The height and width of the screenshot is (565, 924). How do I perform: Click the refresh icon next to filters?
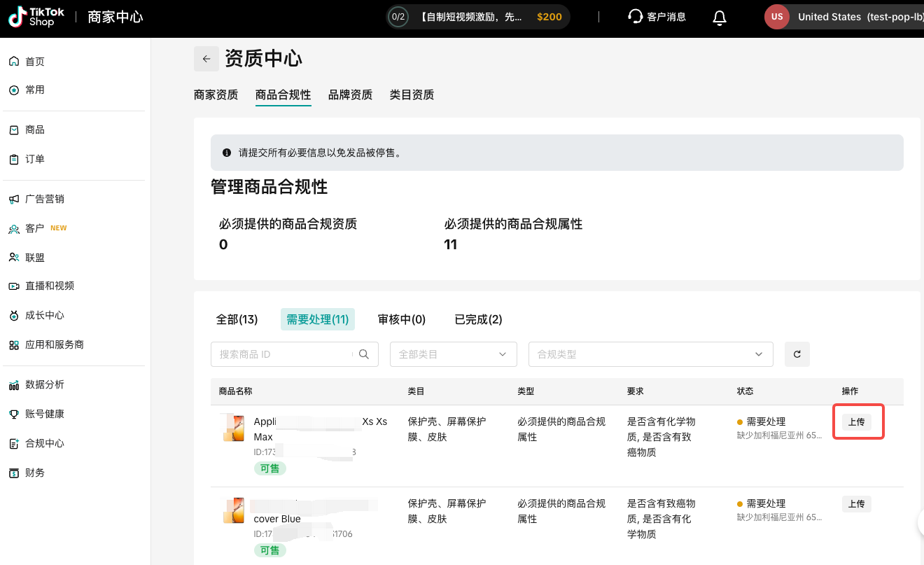(x=797, y=354)
